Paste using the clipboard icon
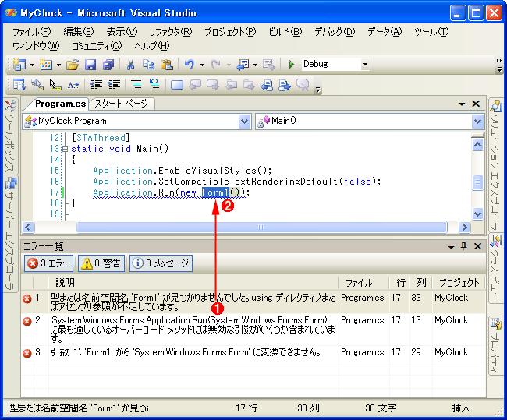The height and width of the screenshot is (420, 507). tap(167, 65)
